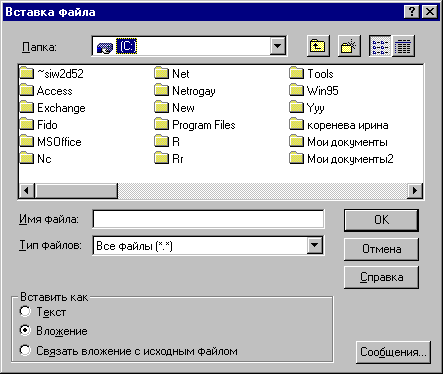Viewport: 443px width, 374px height.
Task: Select the Мои документы2 folder
Action: [342, 159]
